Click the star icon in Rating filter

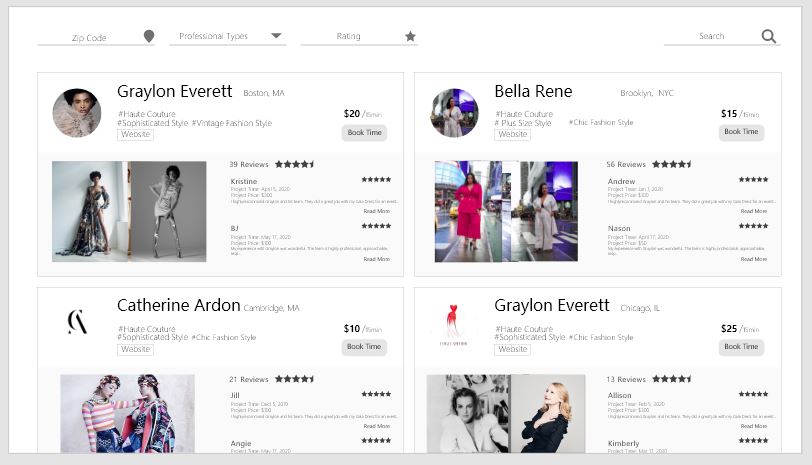[x=410, y=36]
